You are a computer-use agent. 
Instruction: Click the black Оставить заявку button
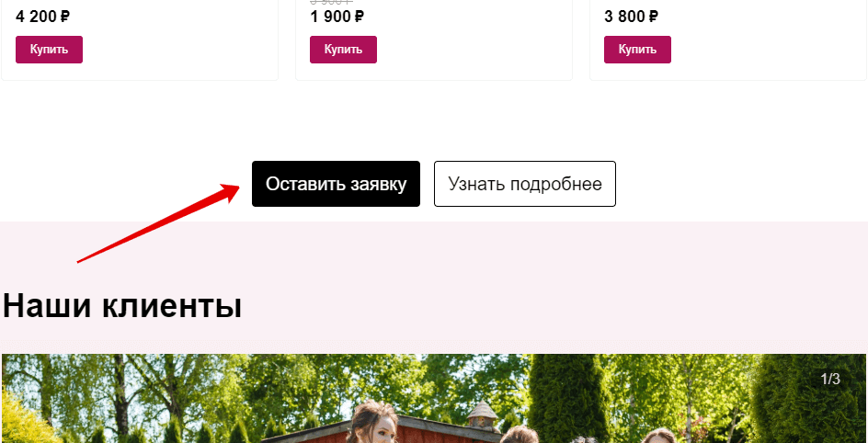(x=336, y=184)
